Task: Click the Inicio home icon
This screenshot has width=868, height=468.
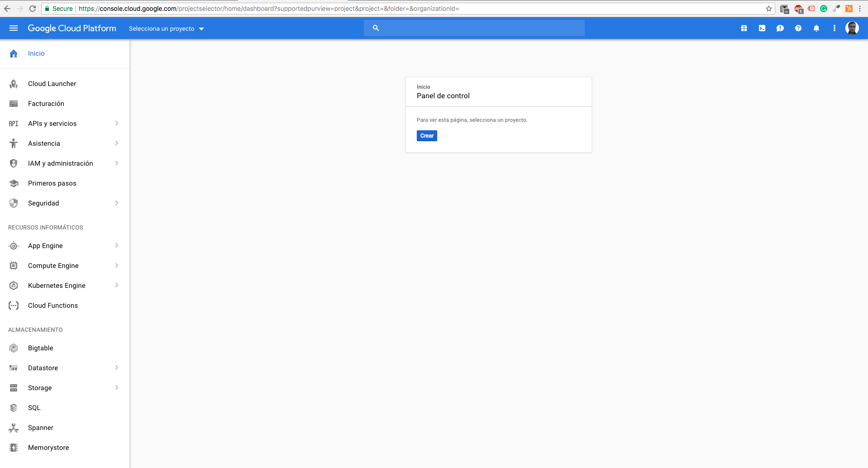Action: [14, 53]
